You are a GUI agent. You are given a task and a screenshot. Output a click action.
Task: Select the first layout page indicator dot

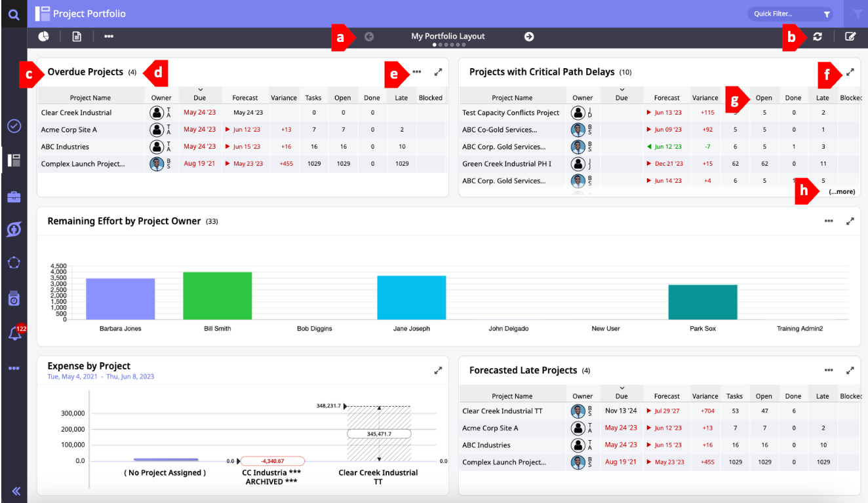435,45
